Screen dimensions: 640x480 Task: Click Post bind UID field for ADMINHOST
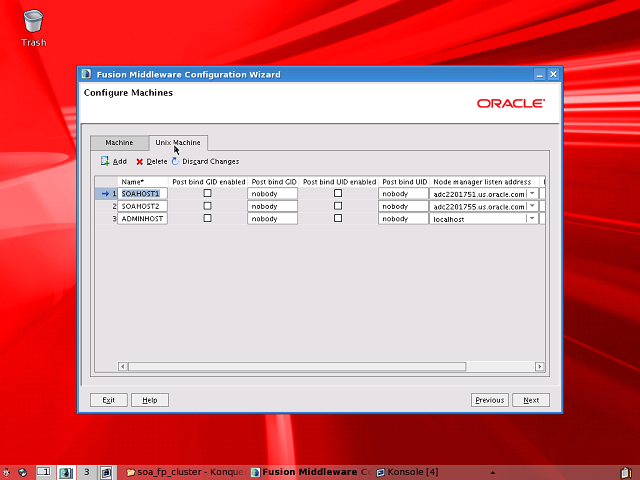(x=403, y=218)
